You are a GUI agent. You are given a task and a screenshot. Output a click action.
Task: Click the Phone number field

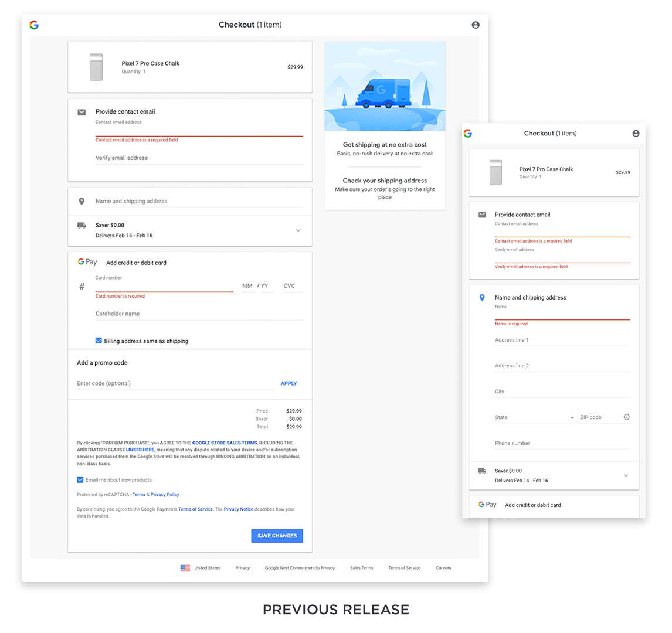(562, 443)
